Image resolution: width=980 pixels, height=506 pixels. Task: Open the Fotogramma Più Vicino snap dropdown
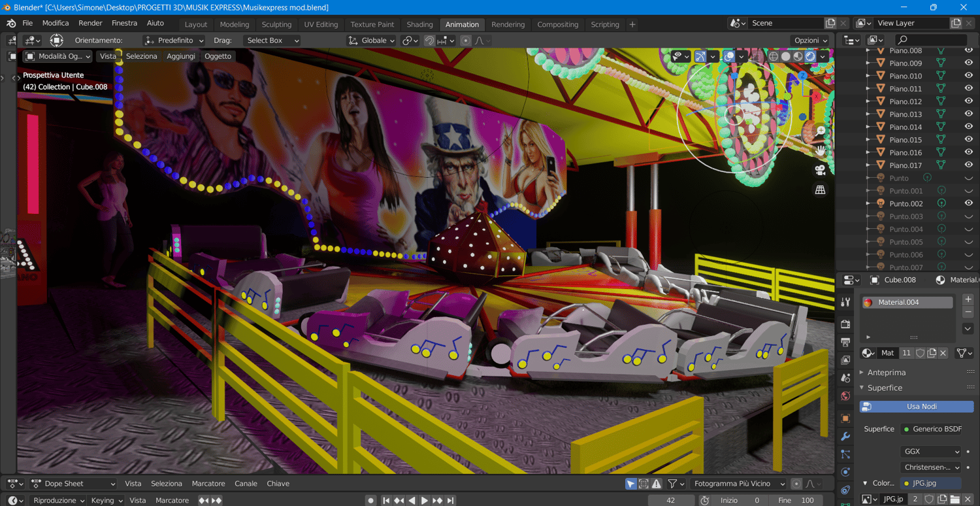point(739,484)
